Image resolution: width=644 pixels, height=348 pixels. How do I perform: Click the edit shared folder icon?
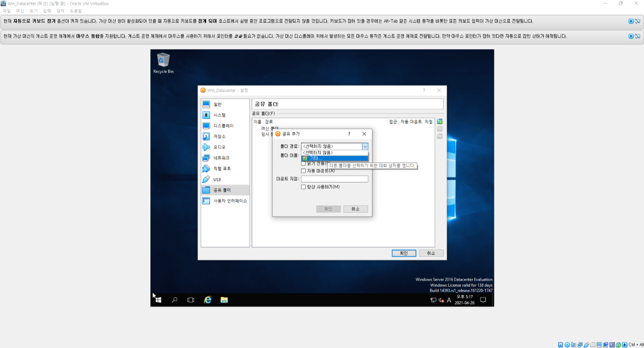tap(440, 129)
